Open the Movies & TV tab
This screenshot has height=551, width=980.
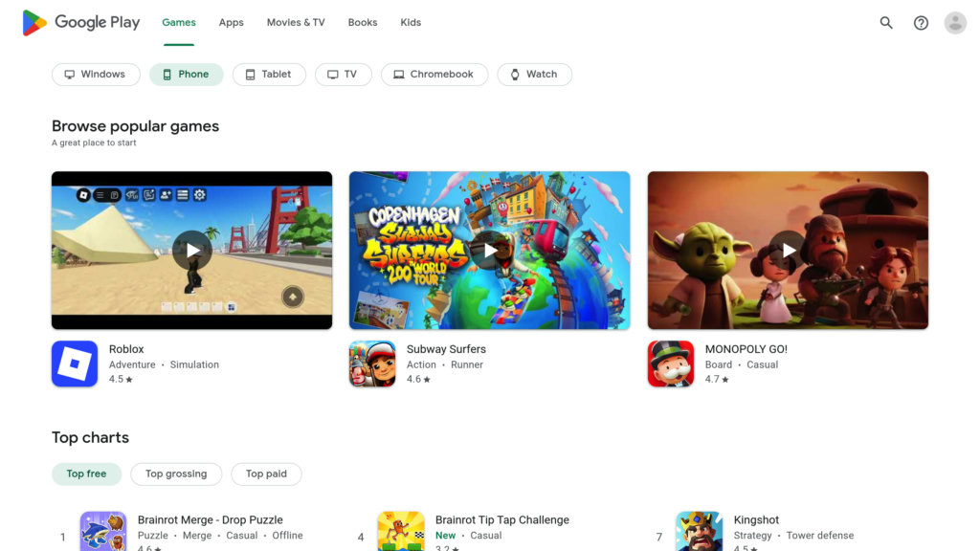(296, 23)
